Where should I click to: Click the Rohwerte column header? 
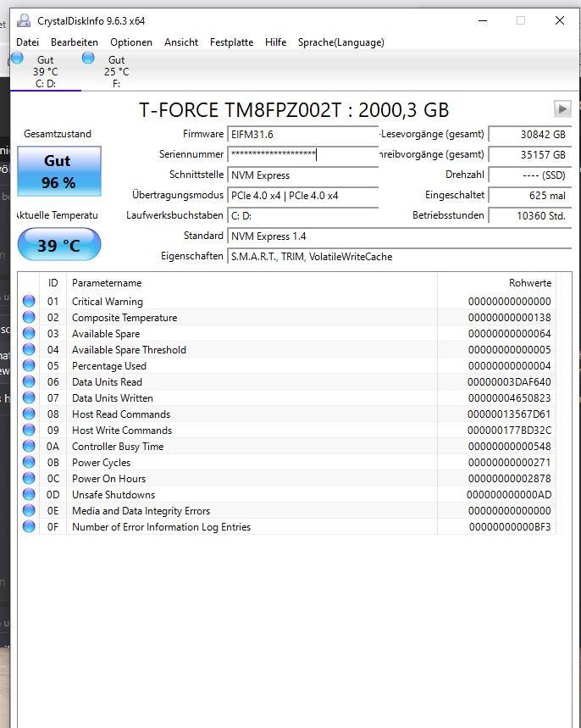(496, 283)
